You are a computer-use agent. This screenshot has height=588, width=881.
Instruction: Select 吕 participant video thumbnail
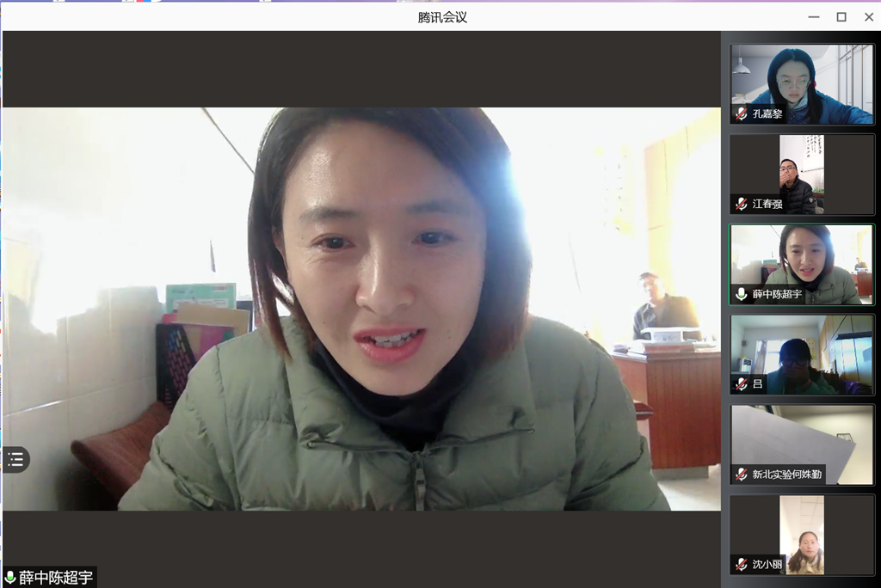(x=802, y=354)
